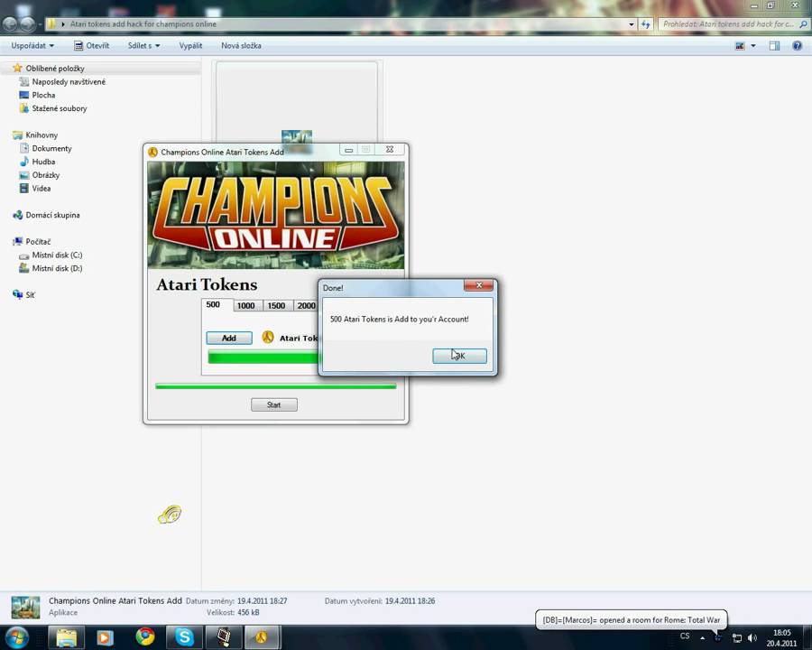
Task: Click OK in the Done! dialog
Action: (x=459, y=356)
